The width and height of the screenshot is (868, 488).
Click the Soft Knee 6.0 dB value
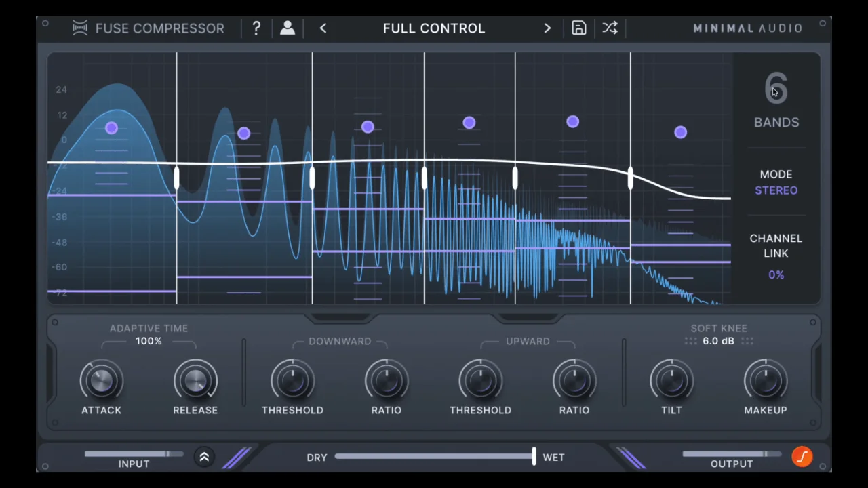719,341
